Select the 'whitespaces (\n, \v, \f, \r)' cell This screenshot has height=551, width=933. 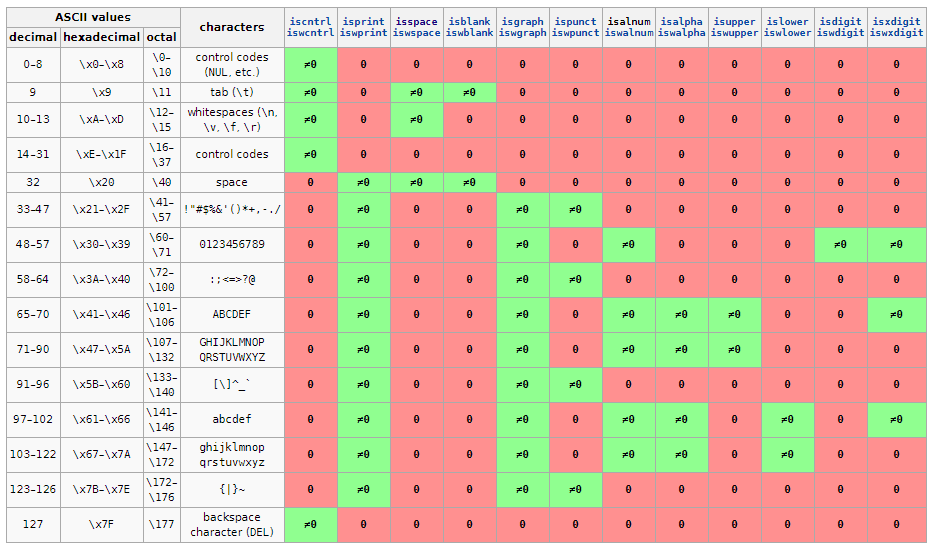pos(232,120)
